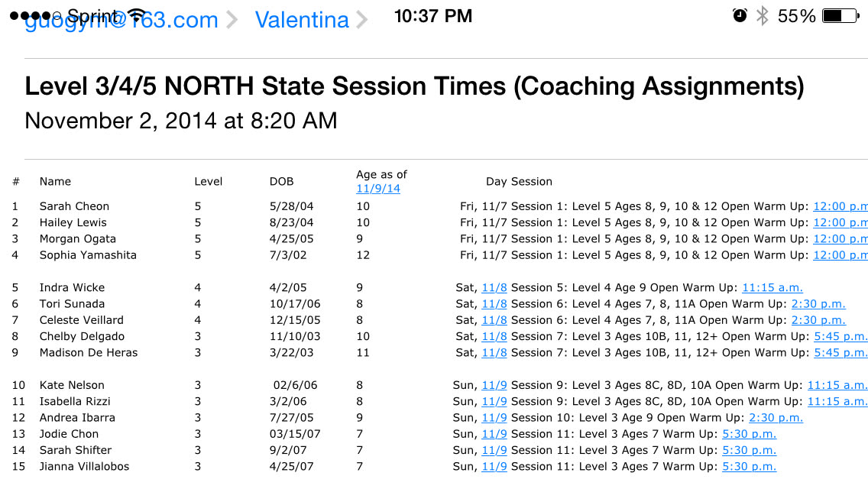
Task: Go to the Valentina folder breadcrumb
Action: [x=302, y=21]
